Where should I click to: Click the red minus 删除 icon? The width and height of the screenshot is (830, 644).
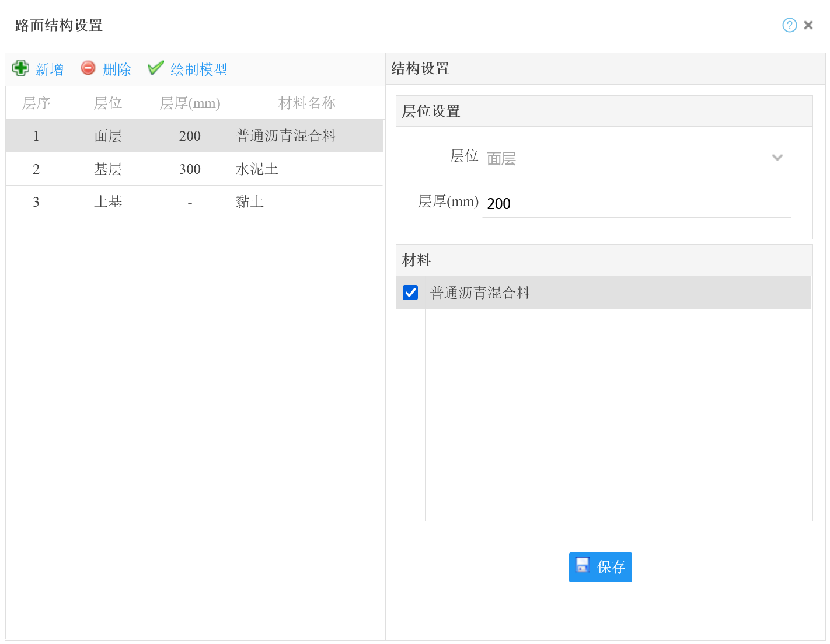(88, 68)
